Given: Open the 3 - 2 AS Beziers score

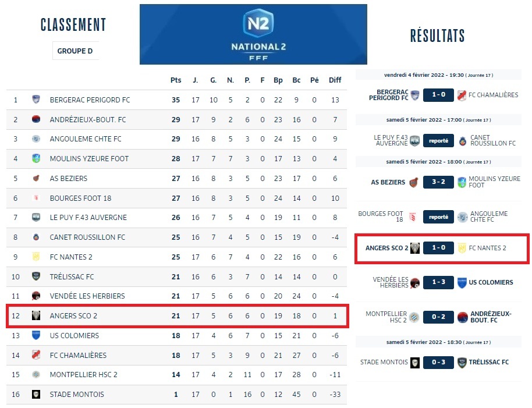Looking at the screenshot, I should 438,182.
